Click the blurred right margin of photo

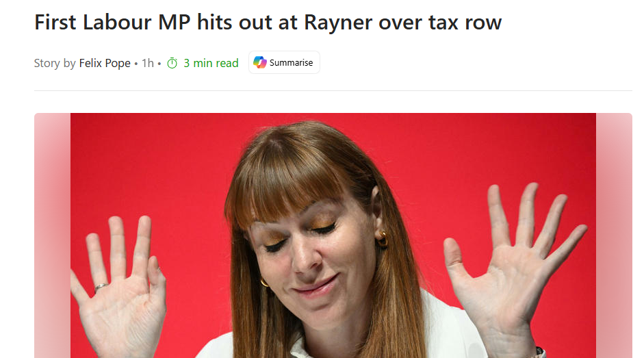pos(614,235)
